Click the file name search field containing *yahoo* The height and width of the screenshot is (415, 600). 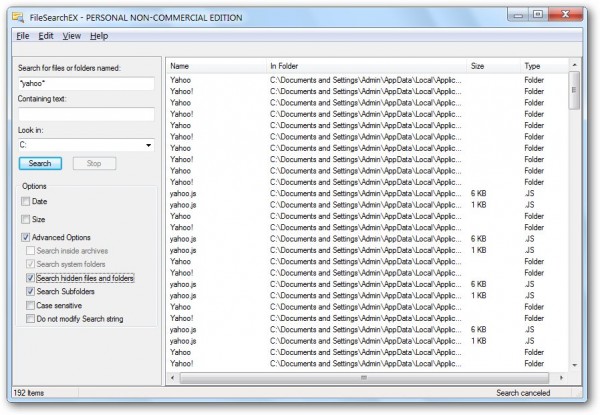(x=86, y=83)
